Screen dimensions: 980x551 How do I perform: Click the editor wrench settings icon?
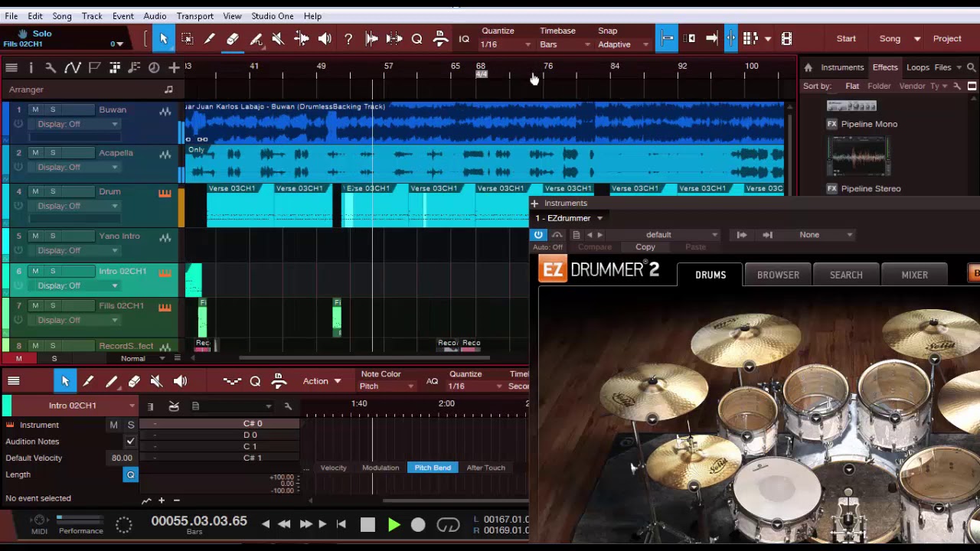pyautogui.click(x=288, y=406)
